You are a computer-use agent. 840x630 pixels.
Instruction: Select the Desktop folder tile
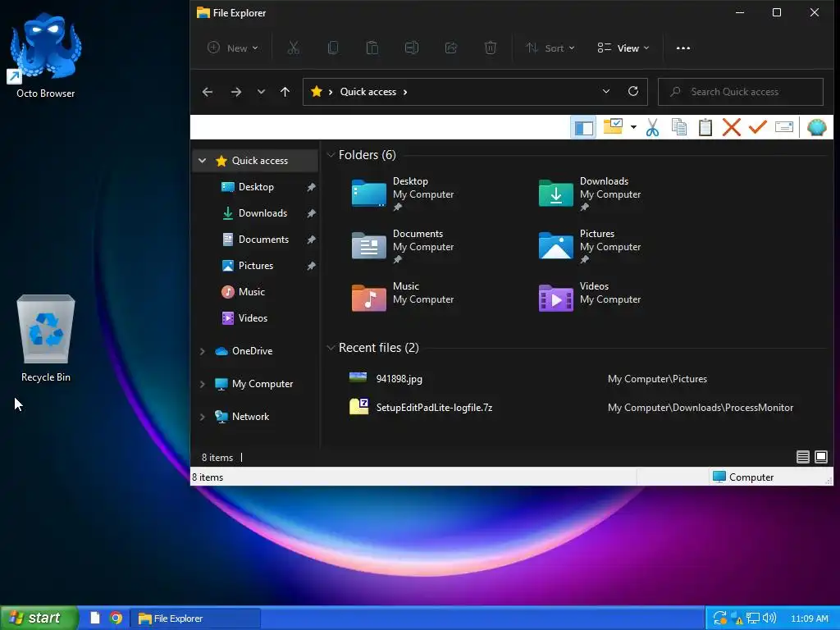403,194
